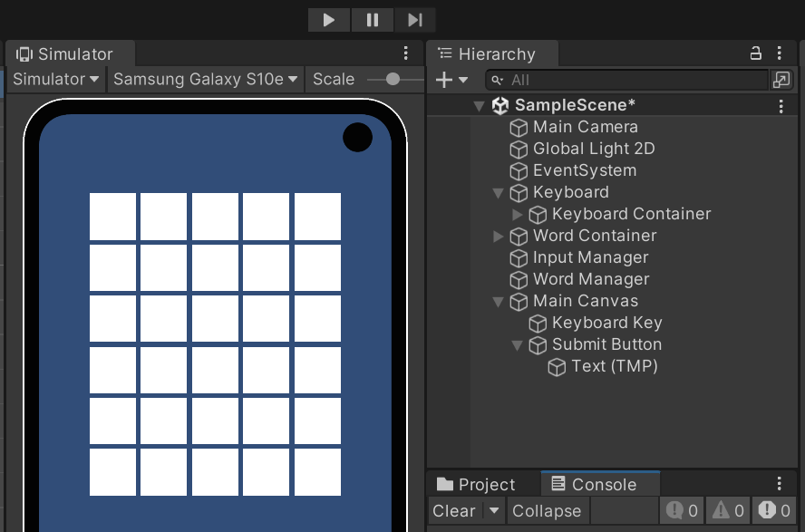Click the Text (TMP) cube icon
Viewport: 805px width, 532px height.
557,367
